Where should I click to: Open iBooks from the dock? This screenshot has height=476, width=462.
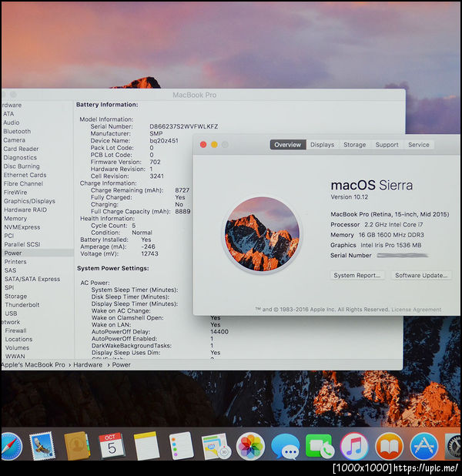389,446
